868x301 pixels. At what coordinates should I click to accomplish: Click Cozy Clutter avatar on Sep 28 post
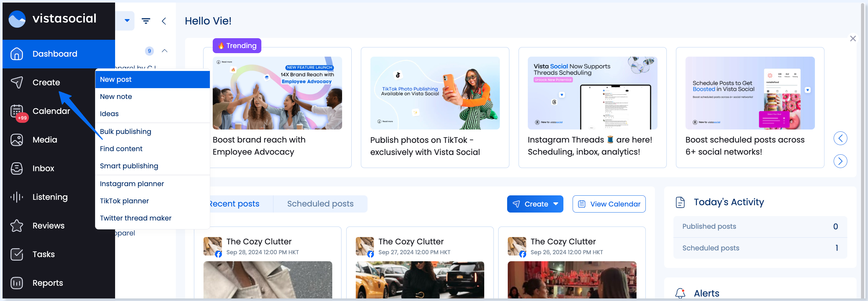click(x=213, y=246)
